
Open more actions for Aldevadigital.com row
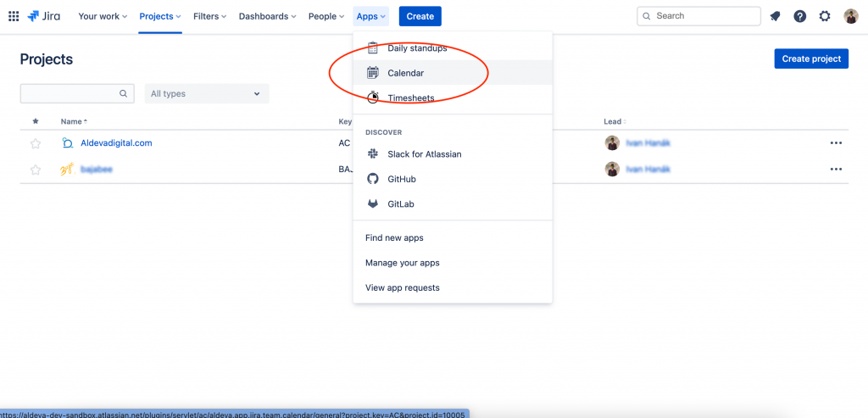pos(836,142)
